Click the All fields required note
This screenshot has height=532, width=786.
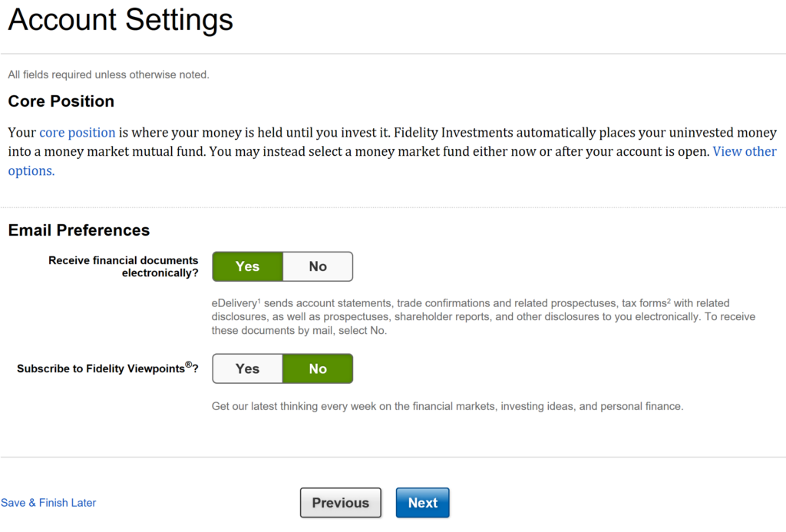point(108,74)
